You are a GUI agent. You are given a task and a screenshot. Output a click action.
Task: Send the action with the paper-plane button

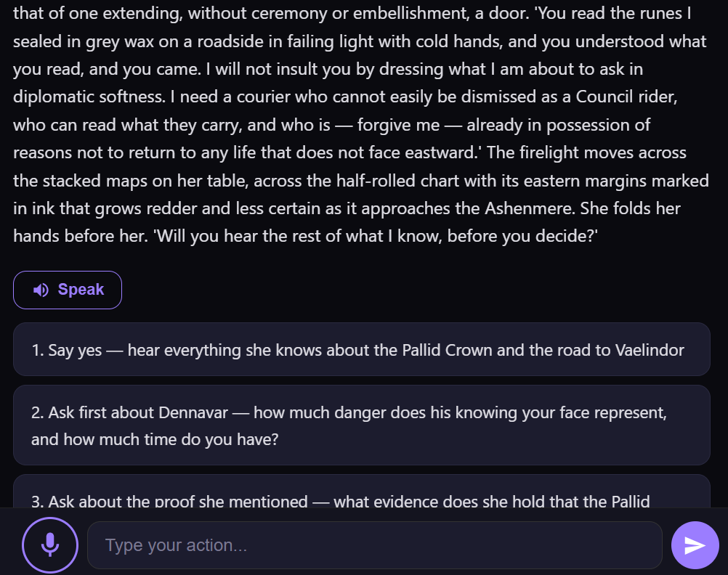(695, 545)
